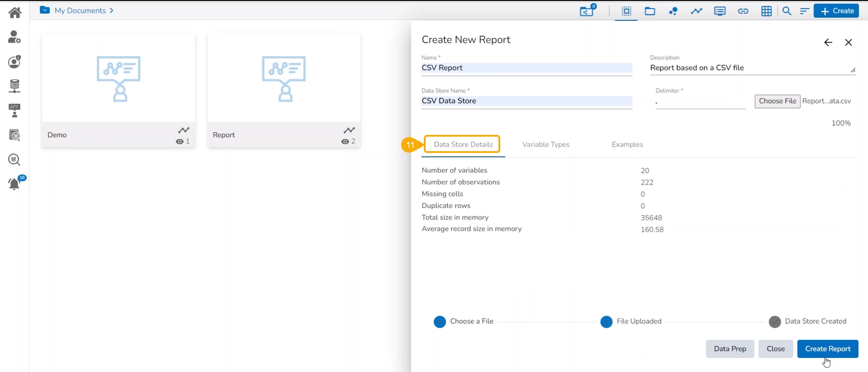This screenshot has height=372, width=868.
Task: Click the Missing cells label
Action: [442, 194]
